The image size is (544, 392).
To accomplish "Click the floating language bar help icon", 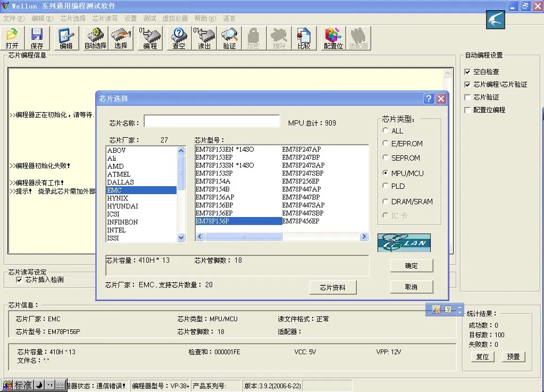I will tap(448, 310).
